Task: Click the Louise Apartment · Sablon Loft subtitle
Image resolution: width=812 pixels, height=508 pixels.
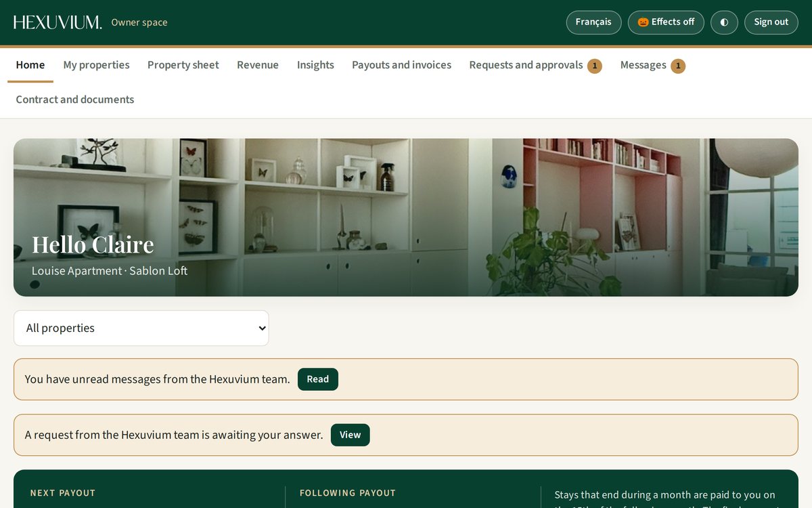Action: tap(110, 271)
